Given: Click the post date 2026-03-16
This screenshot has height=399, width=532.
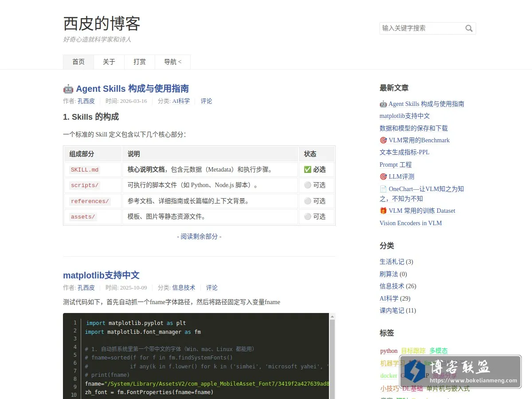Looking at the screenshot, I should (133, 101).
